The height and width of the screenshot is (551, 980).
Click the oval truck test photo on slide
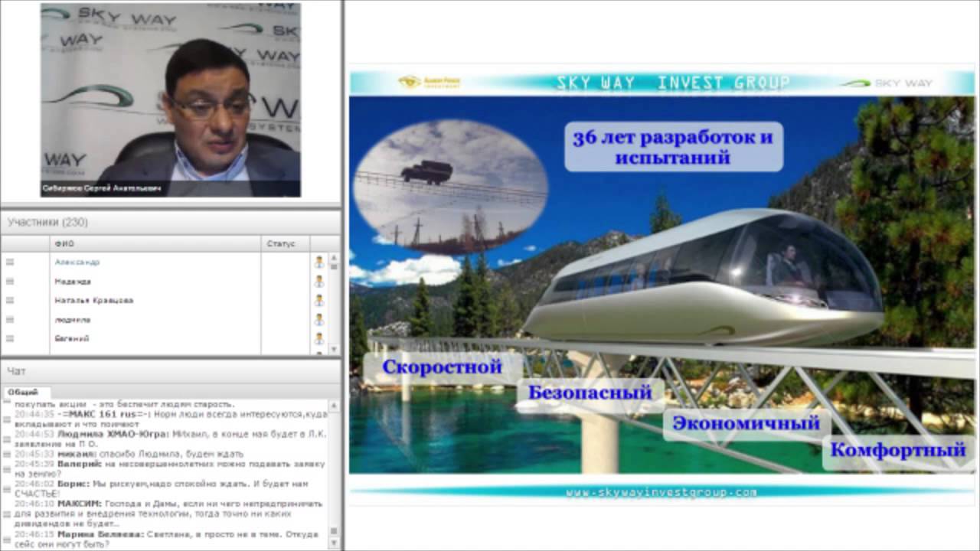450,187
